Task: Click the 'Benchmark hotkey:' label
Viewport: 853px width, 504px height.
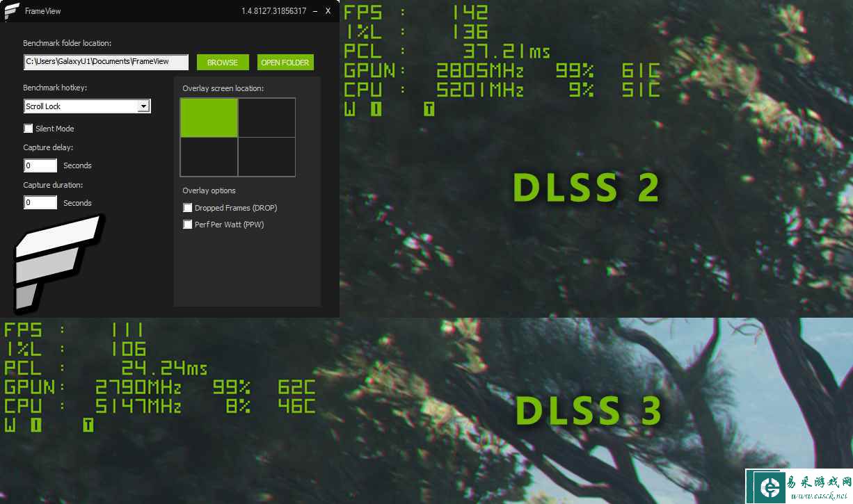Action: click(55, 88)
